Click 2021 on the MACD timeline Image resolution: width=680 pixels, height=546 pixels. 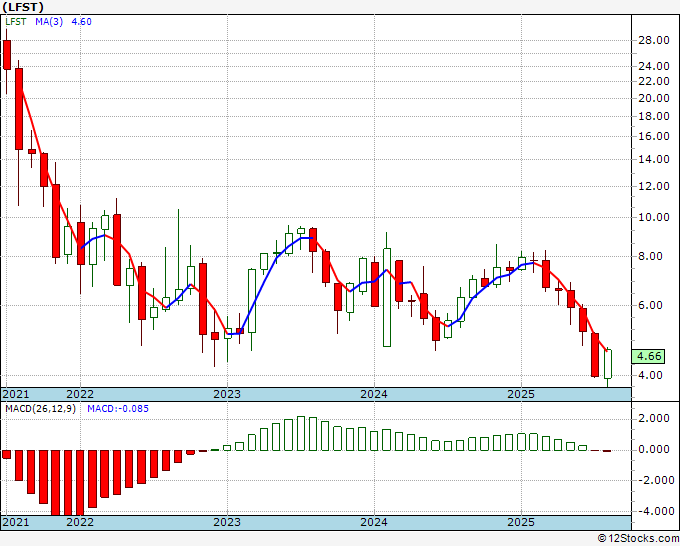click(16, 522)
